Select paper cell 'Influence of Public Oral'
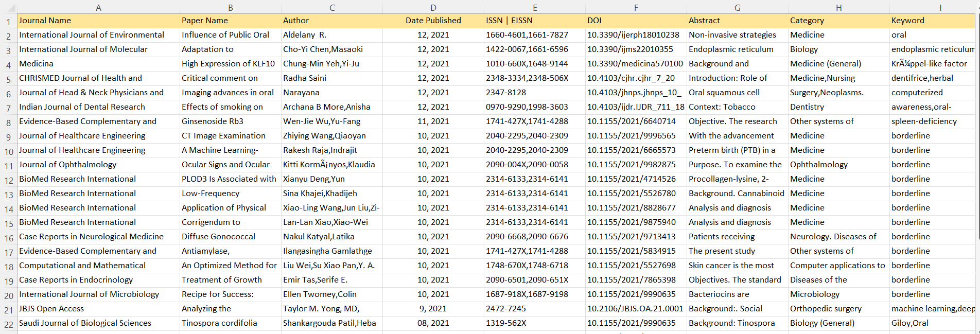This screenshot has height=334, width=980. click(x=231, y=35)
